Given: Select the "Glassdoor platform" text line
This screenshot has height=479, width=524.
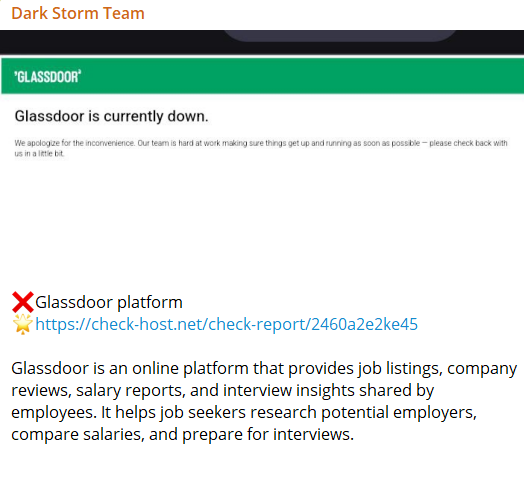Looking at the screenshot, I should [x=109, y=302].
